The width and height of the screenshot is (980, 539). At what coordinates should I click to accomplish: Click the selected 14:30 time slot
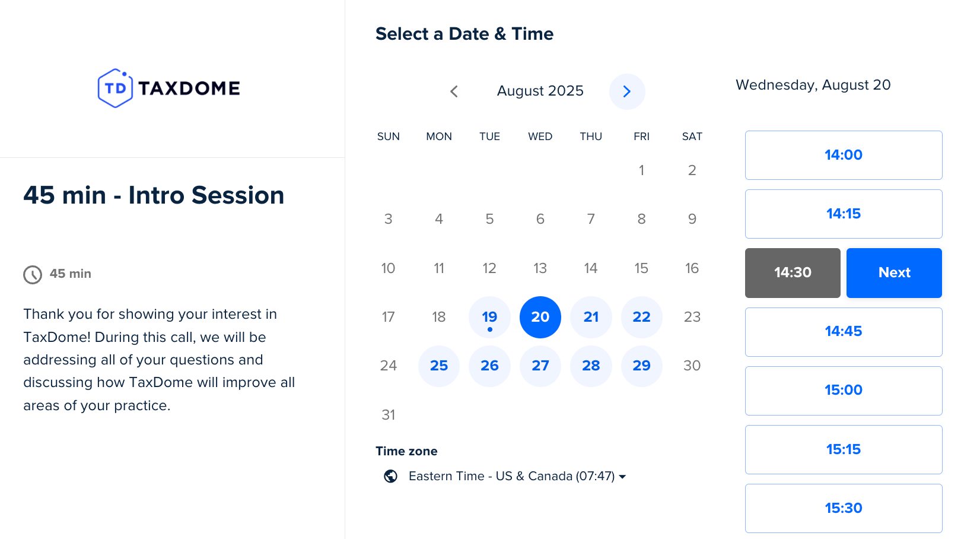(x=792, y=273)
